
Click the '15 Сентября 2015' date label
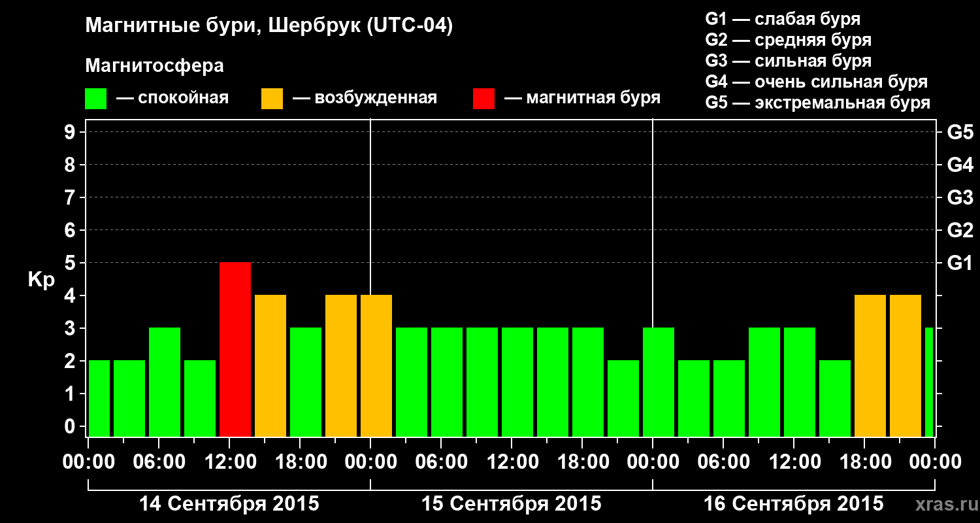point(512,504)
